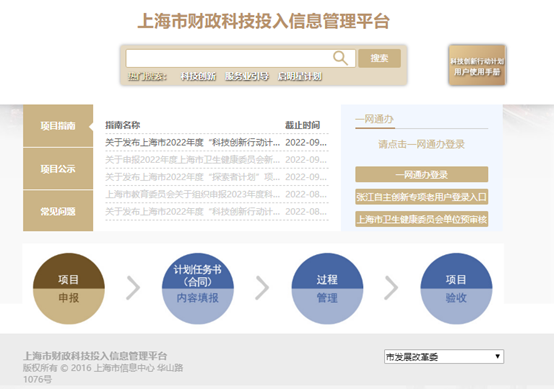Viewport: 554px width, 389px height.
Task: Click the 搜索 button
Action: (x=379, y=58)
